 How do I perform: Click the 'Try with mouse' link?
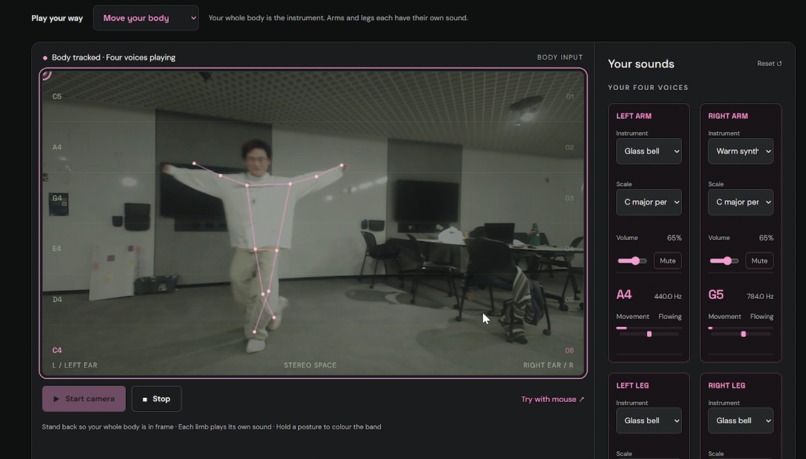[x=553, y=399]
